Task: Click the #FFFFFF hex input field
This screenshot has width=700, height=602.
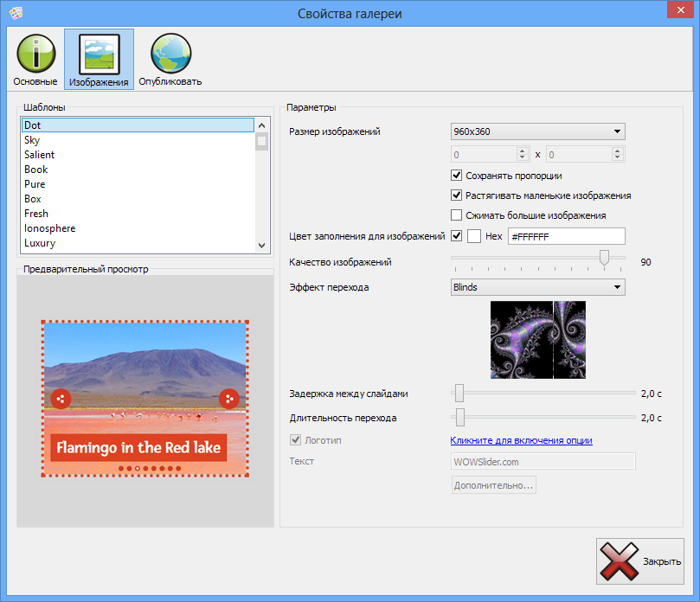Action: 567,236
